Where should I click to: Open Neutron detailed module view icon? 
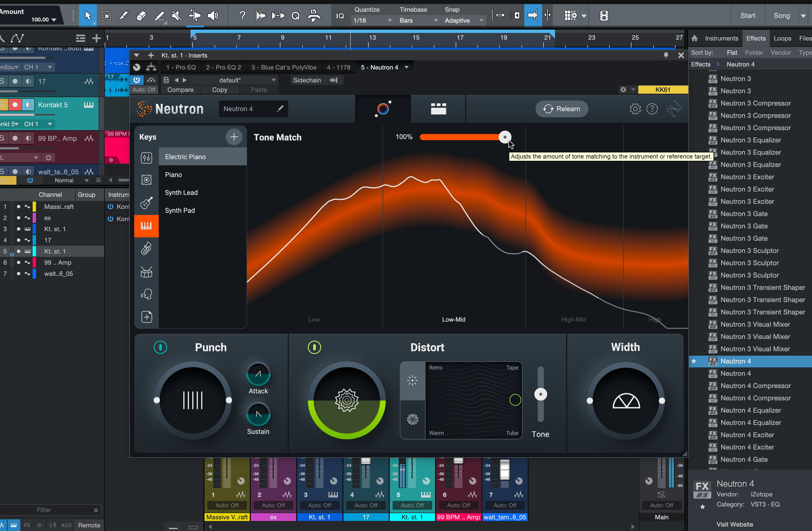pyautogui.click(x=438, y=109)
